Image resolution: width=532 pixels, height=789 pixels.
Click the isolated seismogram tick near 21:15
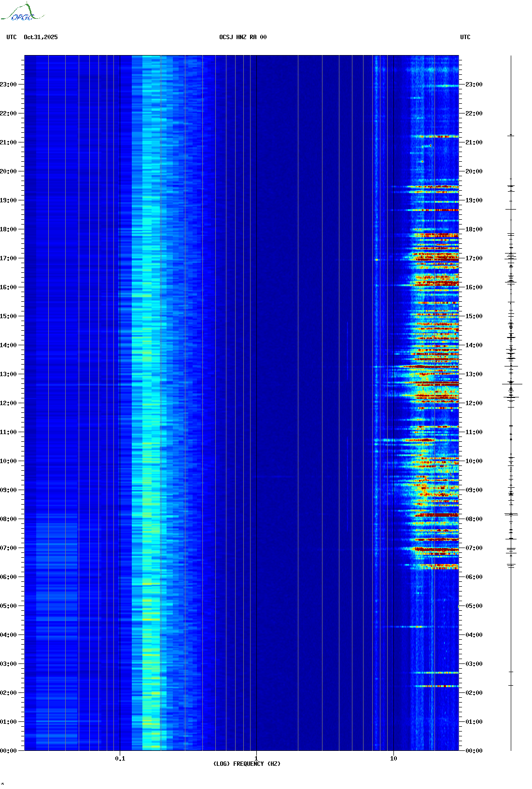point(511,136)
